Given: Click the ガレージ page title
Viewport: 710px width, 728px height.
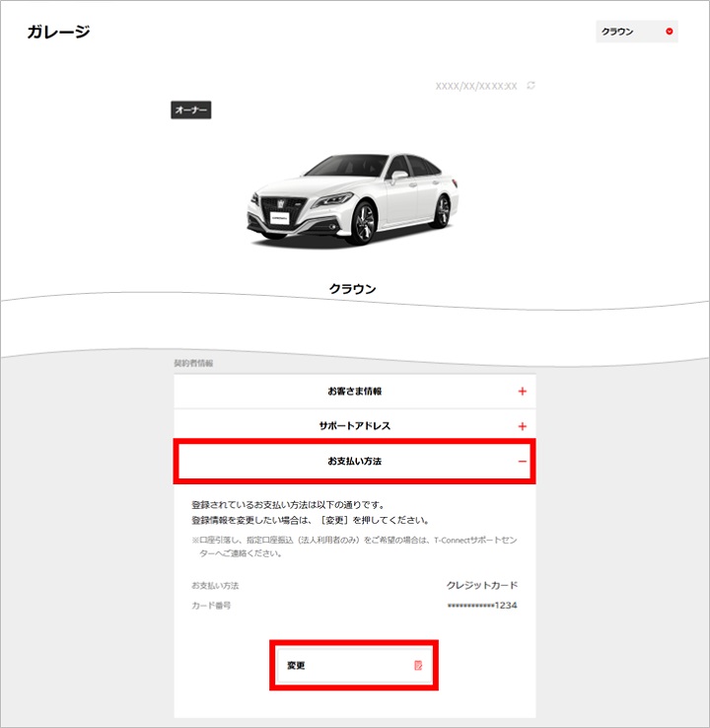Looking at the screenshot, I should point(58,32).
